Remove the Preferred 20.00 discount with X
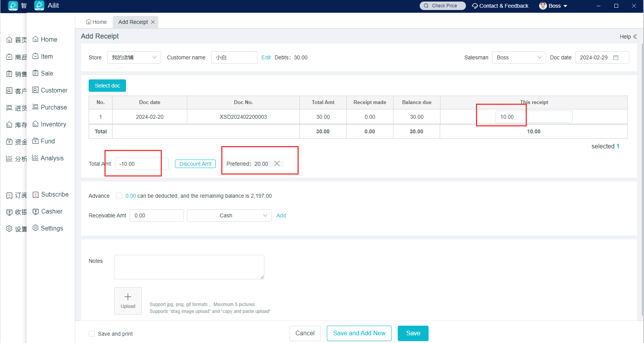Image resolution: width=644 pixels, height=343 pixels. click(277, 164)
